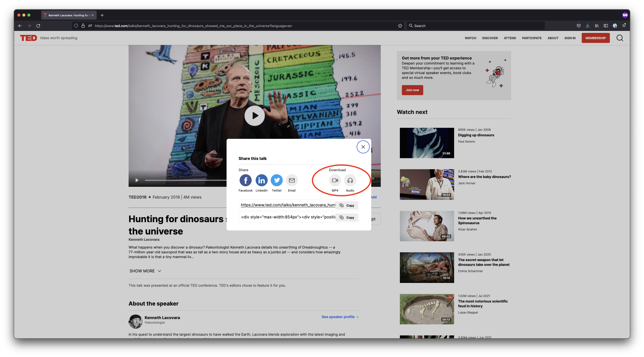View site security padlock info
The height and width of the screenshot is (357, 644).
(83, 26)
